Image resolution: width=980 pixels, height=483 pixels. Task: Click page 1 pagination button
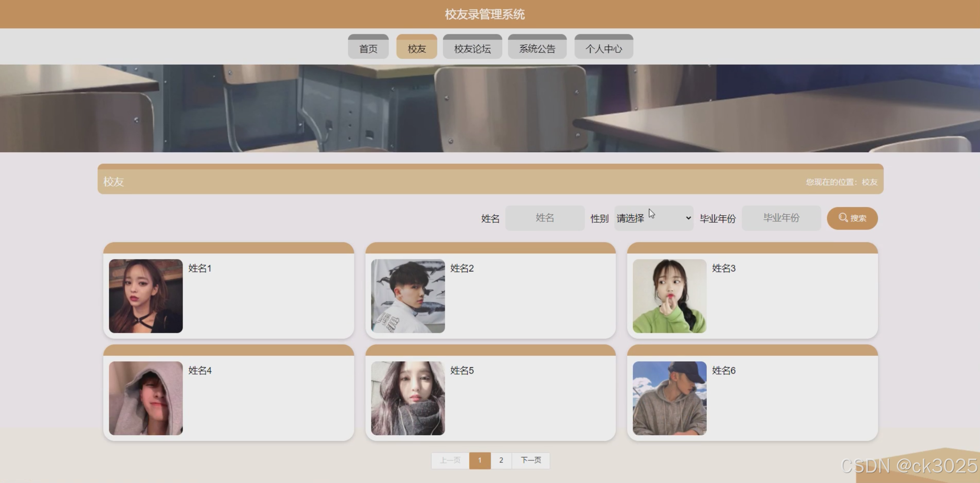(480, 460)
